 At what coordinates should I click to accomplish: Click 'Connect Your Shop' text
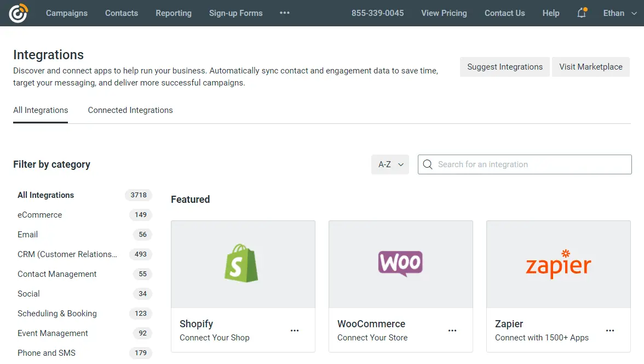(x=215, y=338)
